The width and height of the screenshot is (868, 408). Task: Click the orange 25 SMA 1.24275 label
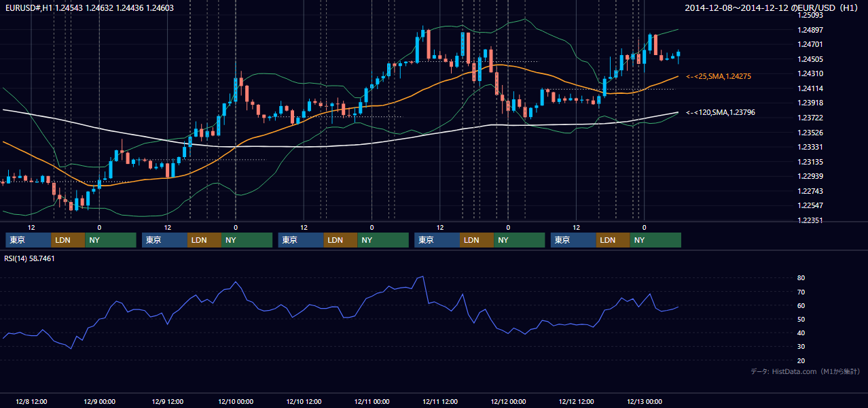[x=719, y=76]
